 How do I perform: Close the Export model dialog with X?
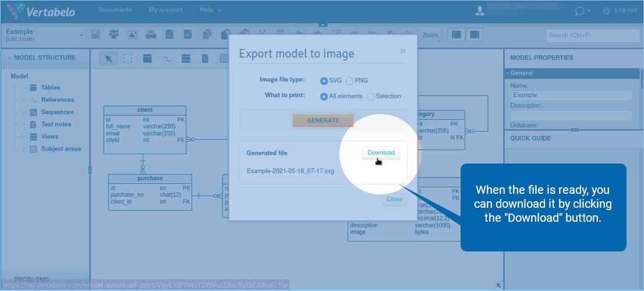click(x=403, y=51)
